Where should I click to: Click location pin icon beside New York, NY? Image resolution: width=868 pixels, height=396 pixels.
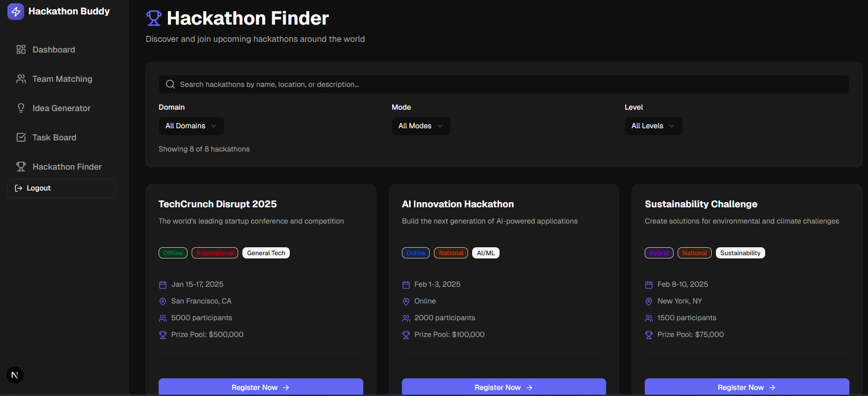point(649,302)
